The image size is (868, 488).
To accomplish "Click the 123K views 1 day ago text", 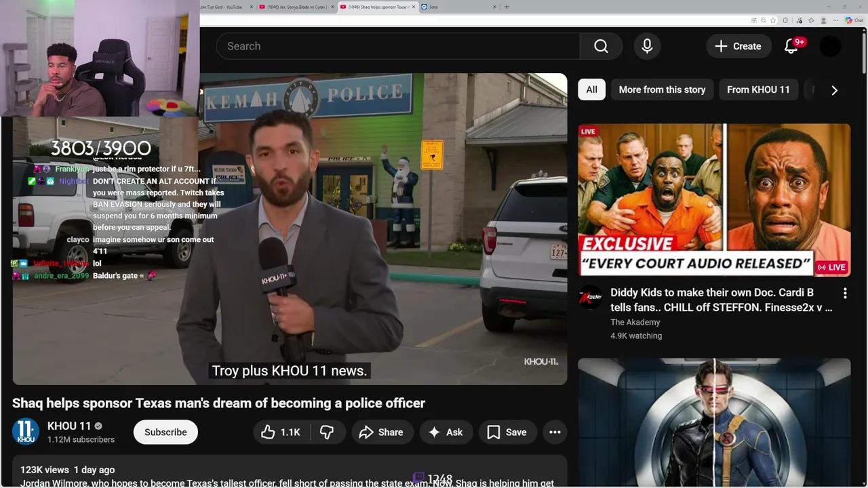I will coord(67,470).
